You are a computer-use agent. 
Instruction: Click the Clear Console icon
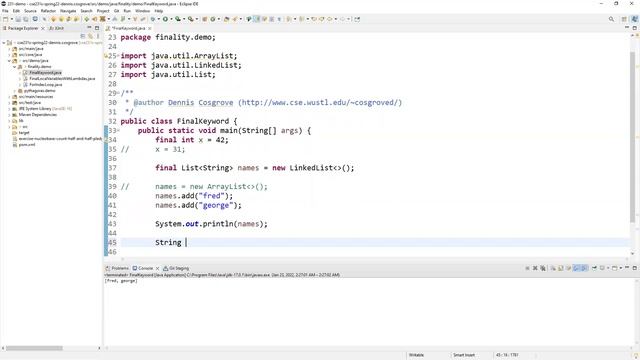553,268
